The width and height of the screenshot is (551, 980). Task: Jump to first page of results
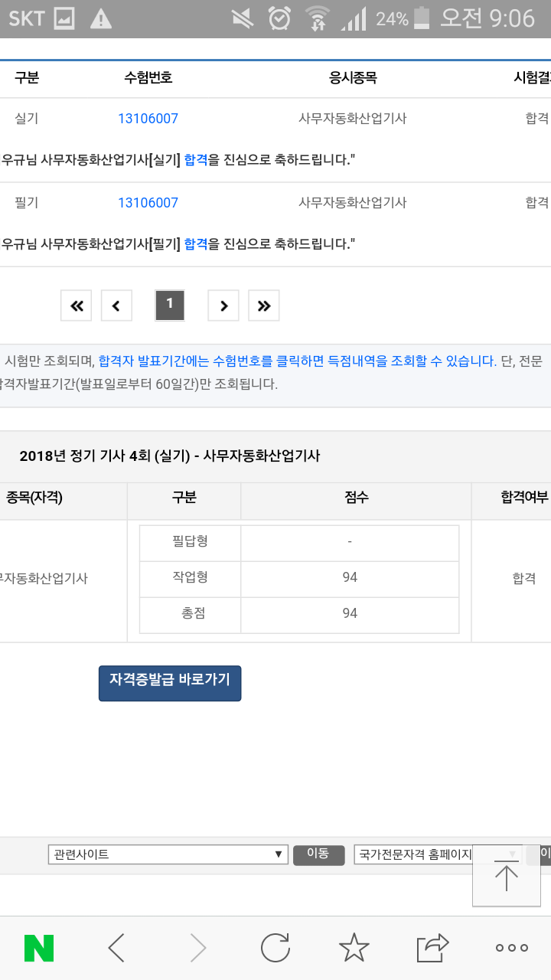click(x=77, y=305)
